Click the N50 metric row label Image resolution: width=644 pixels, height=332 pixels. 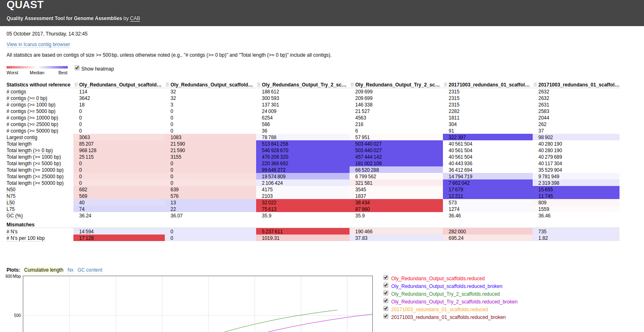pyautogui.click(x=11, y=190)
